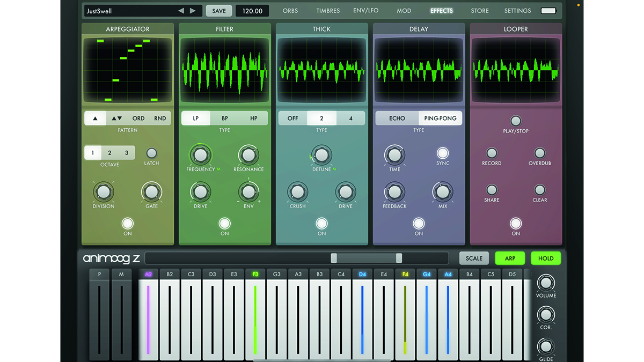644x362 pixels.
Task: Set Thick type to OFF
Action: [292, 119]
